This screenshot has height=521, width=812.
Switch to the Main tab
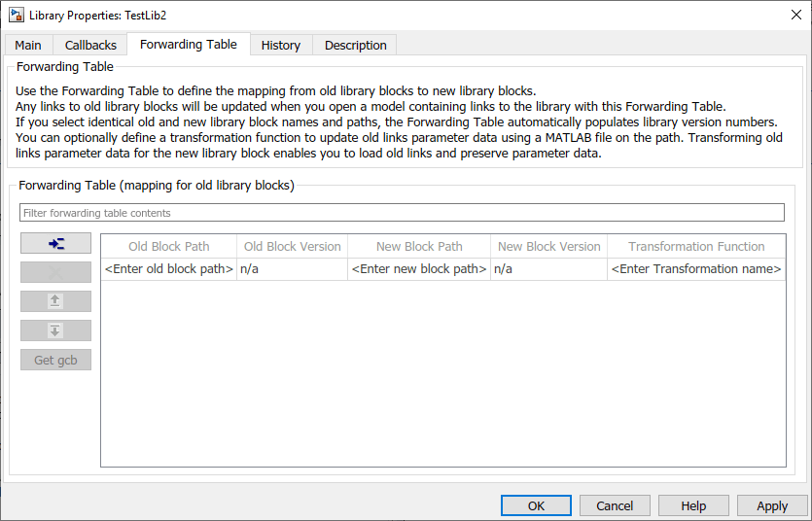tap(28, 45)
